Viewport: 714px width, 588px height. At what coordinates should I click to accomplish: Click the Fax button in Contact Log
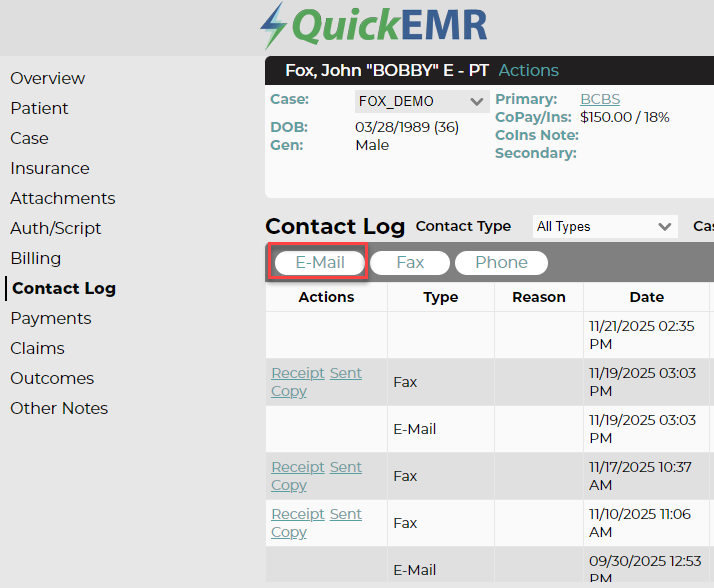[410, 262]
